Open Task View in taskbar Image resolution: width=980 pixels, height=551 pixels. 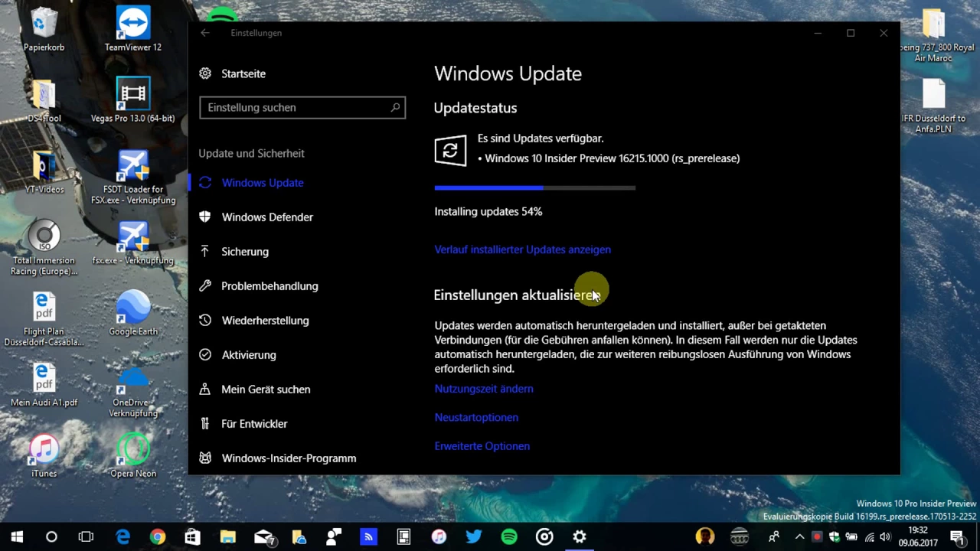pos(86,536)
